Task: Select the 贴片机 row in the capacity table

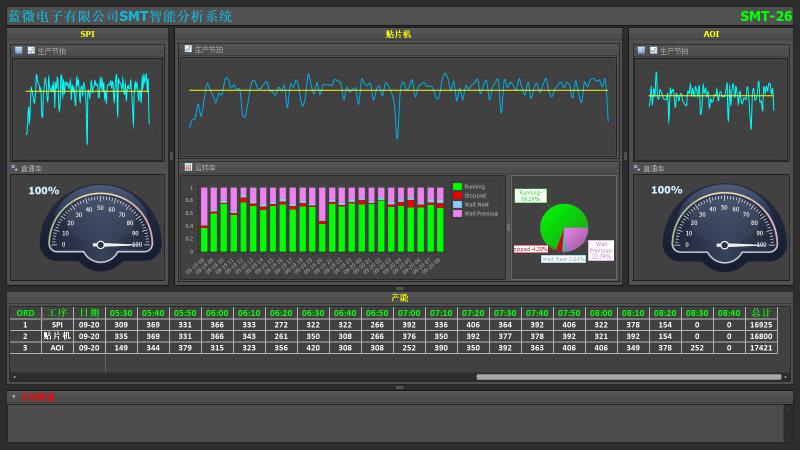Action: 57,336
